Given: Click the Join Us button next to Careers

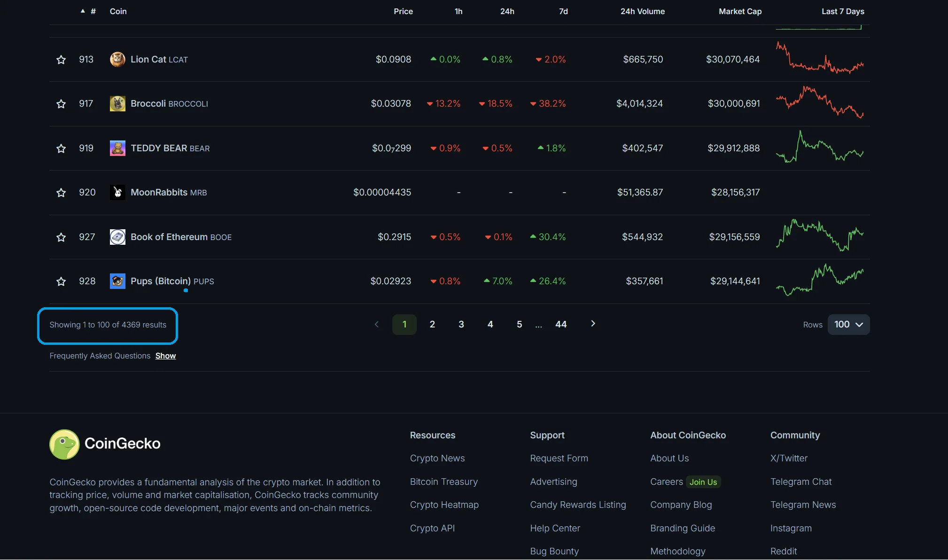Looking at the screenshot, I should click(703, 482).
